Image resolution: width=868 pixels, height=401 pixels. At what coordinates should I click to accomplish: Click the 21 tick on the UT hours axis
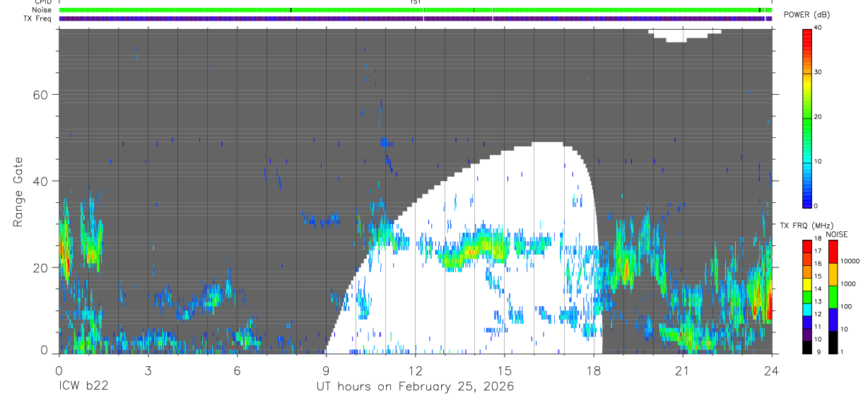[x=682, y=369]
